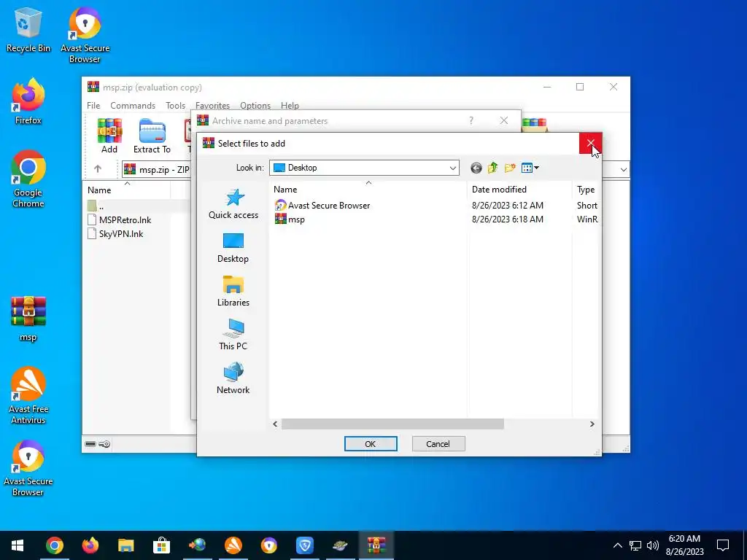This screenshot has width=747, height=560.
Task: Select Recycle Bin desktop icon
Action: click(x=28, y=31)
